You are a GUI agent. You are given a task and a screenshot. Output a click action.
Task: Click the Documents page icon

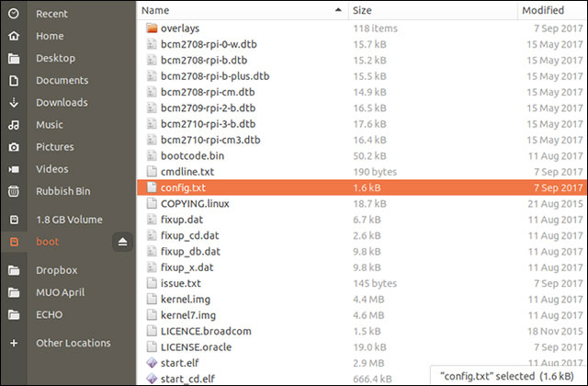point(14,81)
